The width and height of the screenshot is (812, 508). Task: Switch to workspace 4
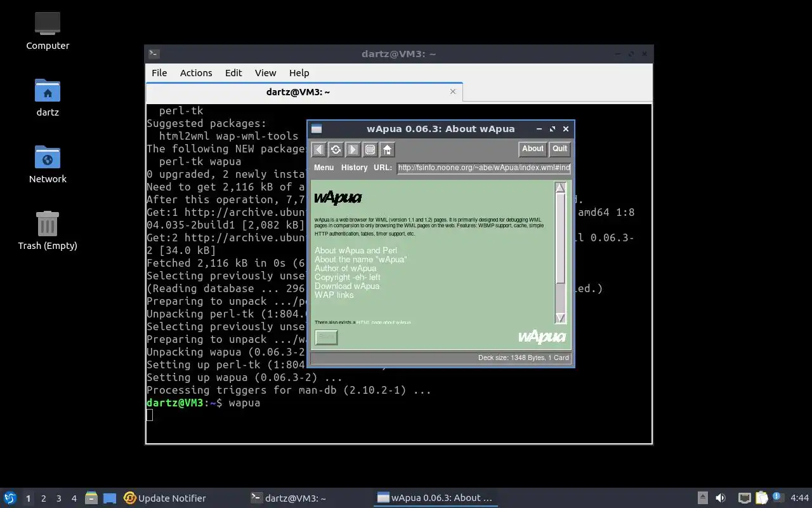click(74, 498)
